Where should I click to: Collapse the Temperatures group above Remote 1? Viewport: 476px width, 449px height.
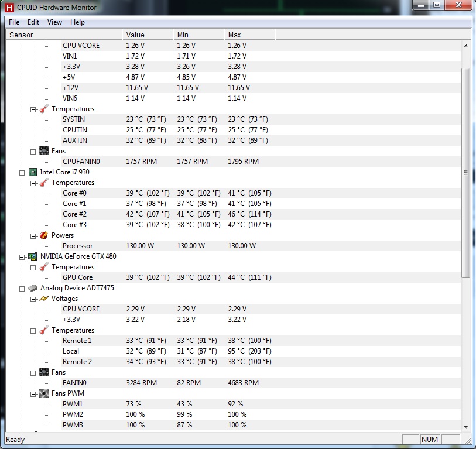click(33, 331)
